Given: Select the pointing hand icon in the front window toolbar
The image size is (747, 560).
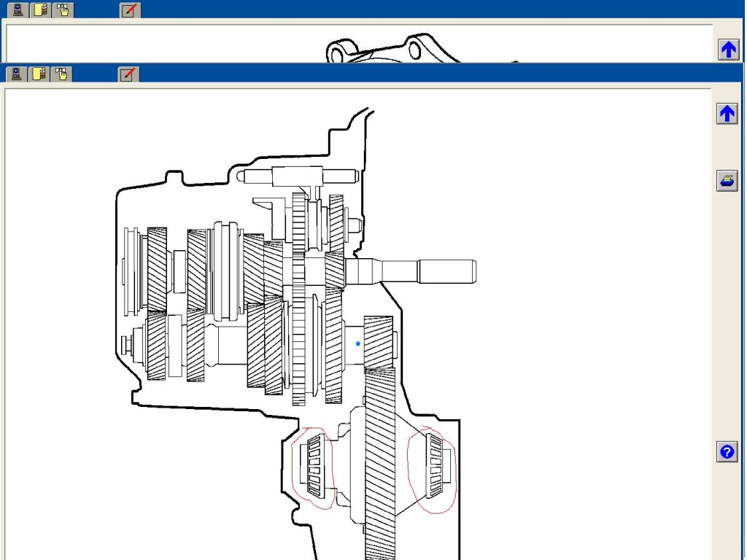Looking at the screenshot, I should pos(61,74).
